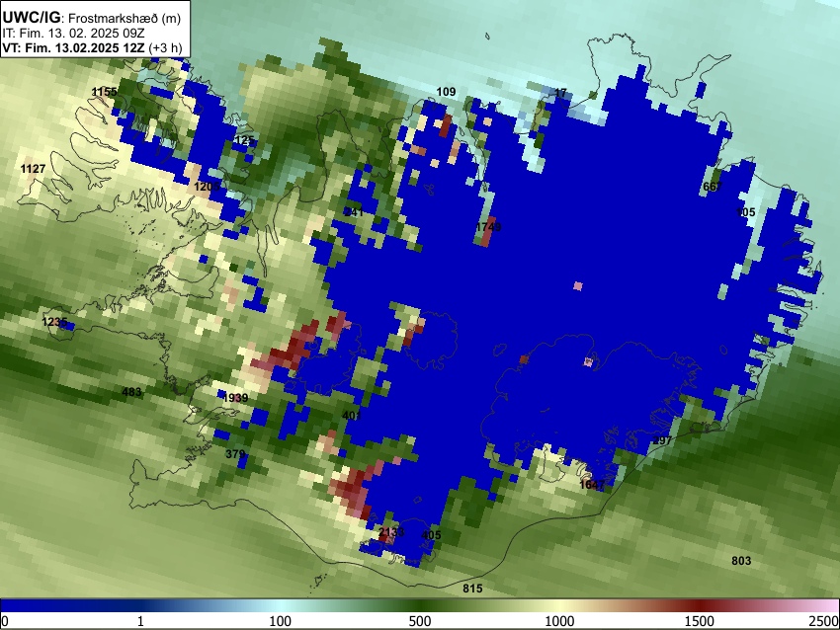This screenshot has height=630, width=840.
Task: Click the legend label 2500
Action: point(824,621)
